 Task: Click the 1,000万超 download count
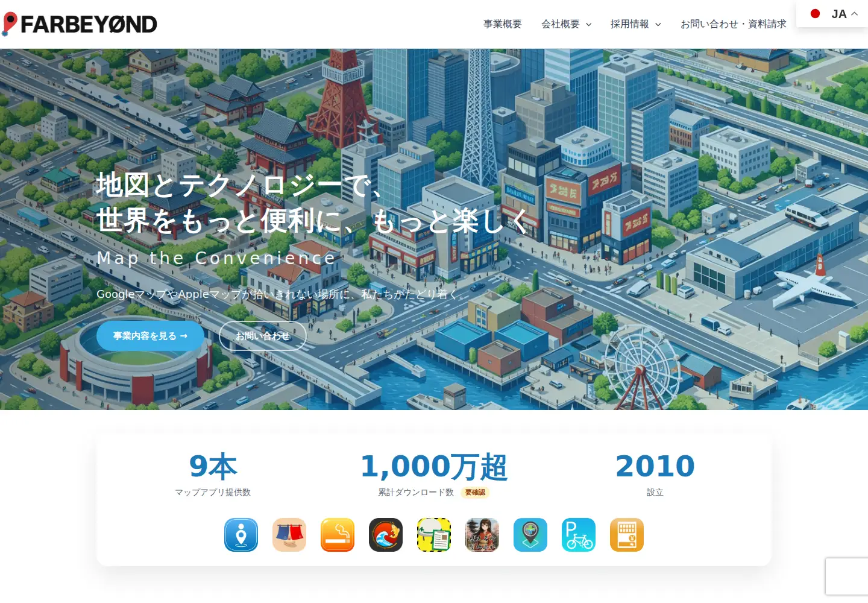pyautogui.click(x=434, y=466)
